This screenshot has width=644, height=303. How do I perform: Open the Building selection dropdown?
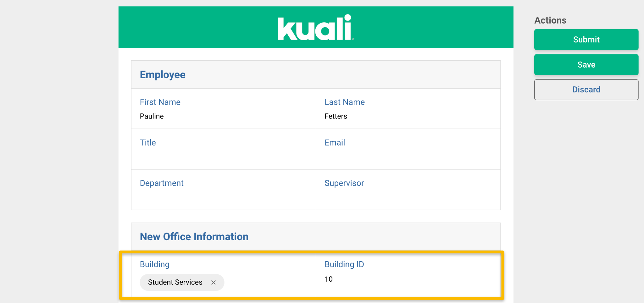point(267,282)
